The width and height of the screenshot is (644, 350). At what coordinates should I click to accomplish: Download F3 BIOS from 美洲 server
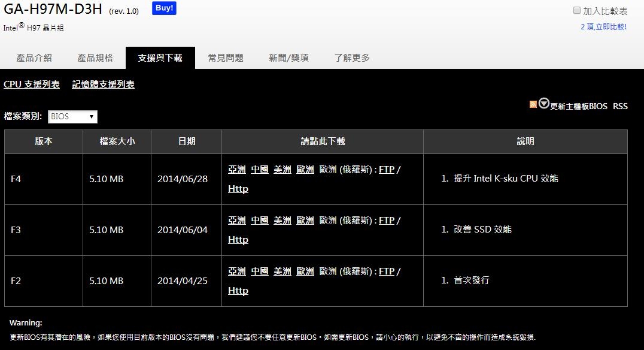point(282,221)
